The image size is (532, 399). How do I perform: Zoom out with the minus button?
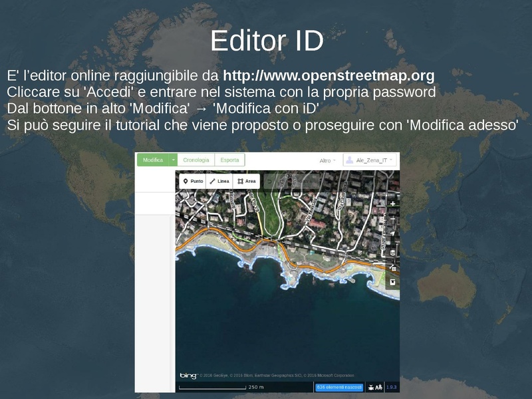pyautogui.click(x=393, y=219)
